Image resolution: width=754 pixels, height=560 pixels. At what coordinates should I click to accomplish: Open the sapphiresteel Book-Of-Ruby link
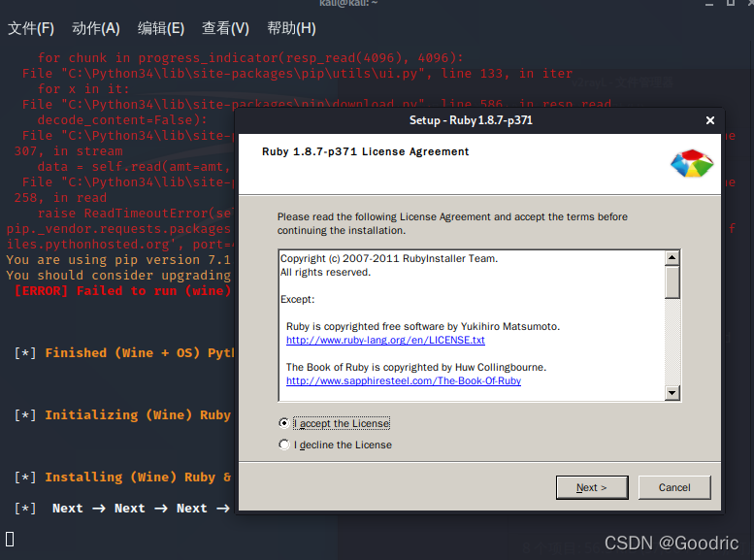[404, 380]
